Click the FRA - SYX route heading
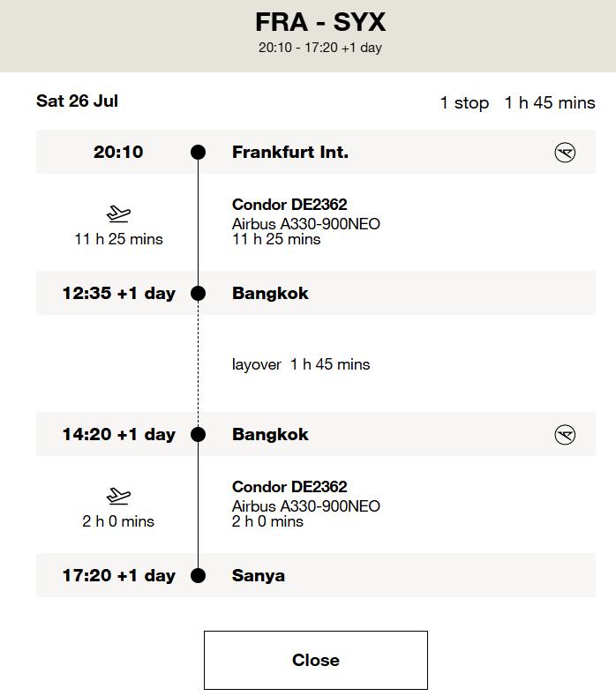 (319, 22)
